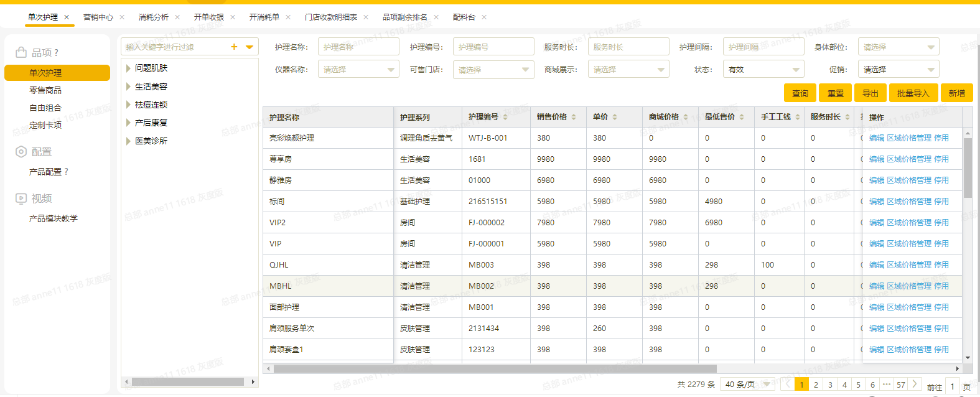Click the 视频 play icon in sidebar
Image resolution: width=980 pixels, height=397 pixels.
(x=21, y=198)
